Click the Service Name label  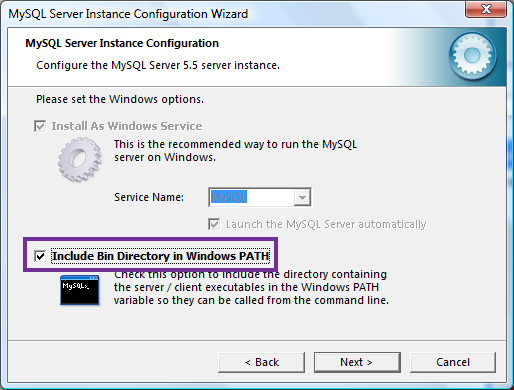149,197
